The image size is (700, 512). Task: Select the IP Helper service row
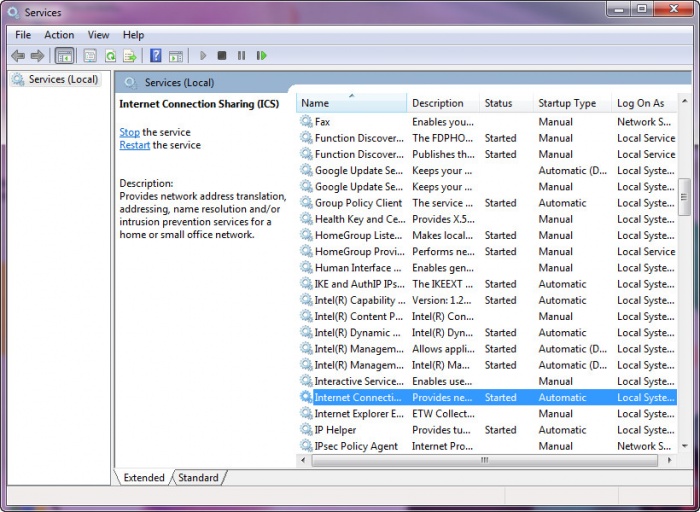point(335,430)
